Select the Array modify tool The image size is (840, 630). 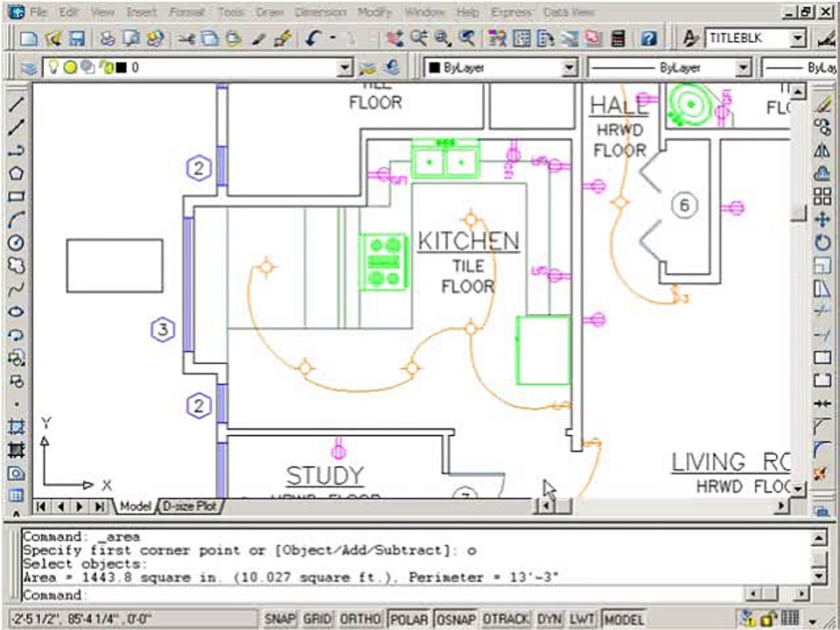pos(822,196)
